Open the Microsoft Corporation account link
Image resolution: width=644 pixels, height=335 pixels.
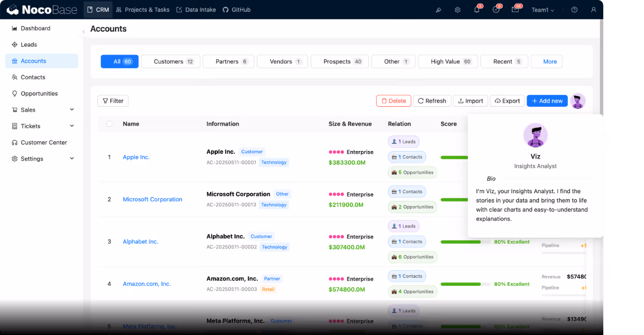(x=152, y=199)
